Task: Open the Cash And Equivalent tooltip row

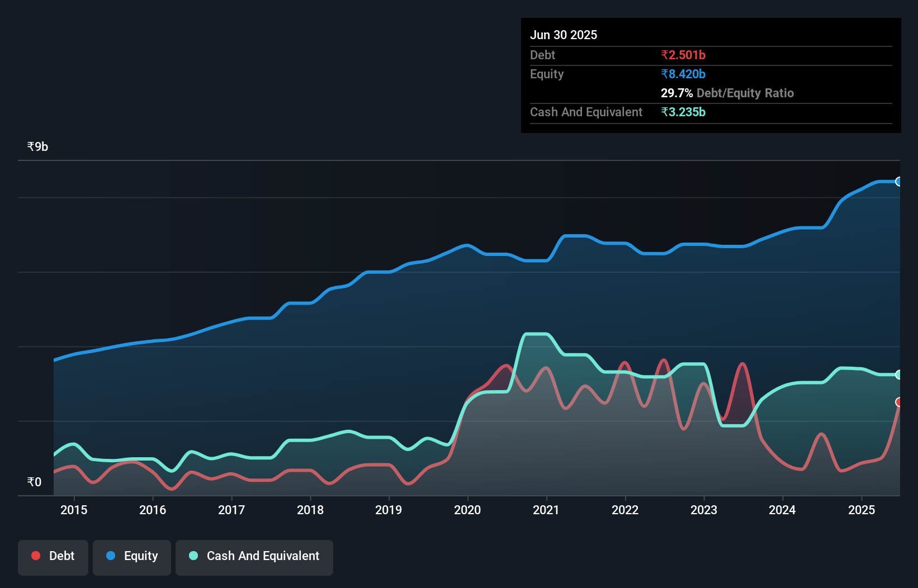Action: pos(585,112)
